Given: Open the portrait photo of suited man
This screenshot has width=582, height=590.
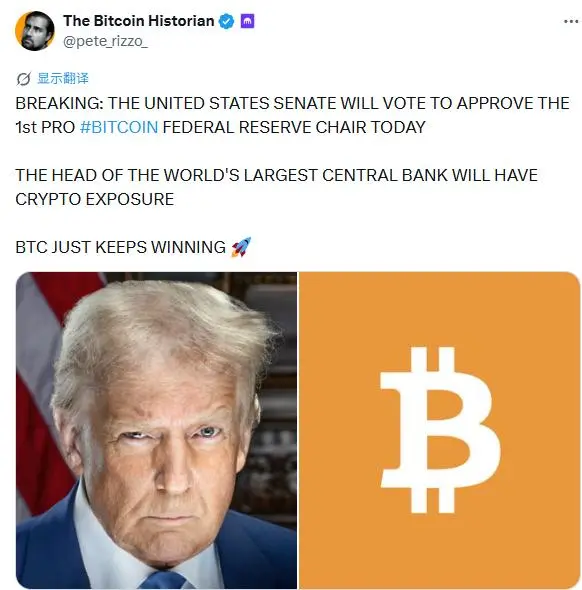Looking at the screenshot, I should (156, 430).
